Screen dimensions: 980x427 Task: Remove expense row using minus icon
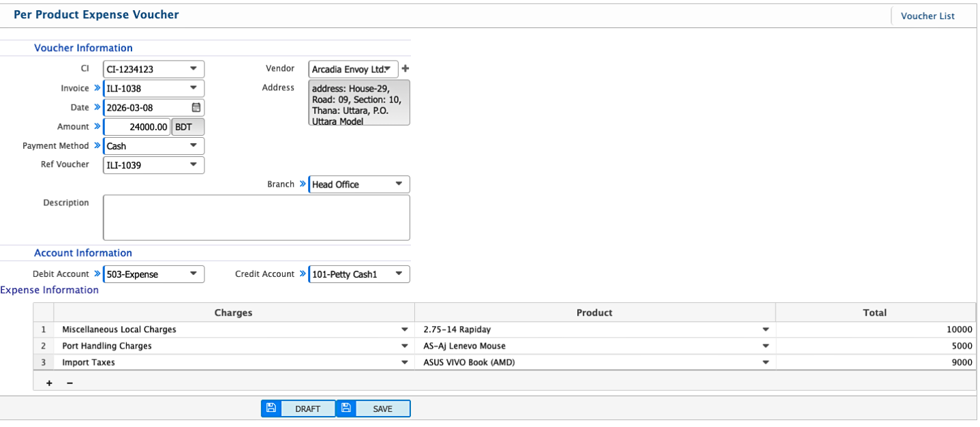point(70,383)
